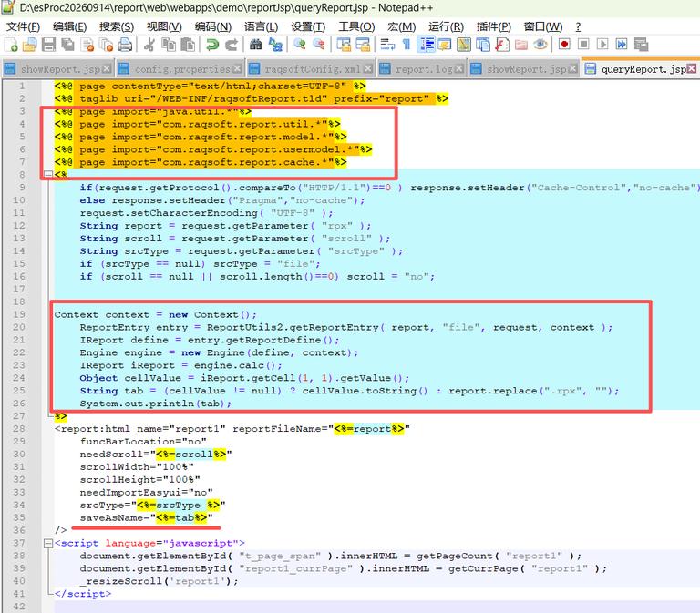Viewport: 700px width, 613px height.
Task: Save the current recorded macro icon
Action: (641, 45)
